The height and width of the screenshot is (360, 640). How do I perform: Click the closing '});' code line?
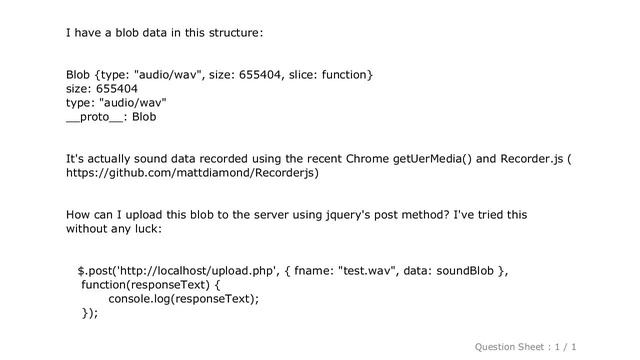point(90,313)
